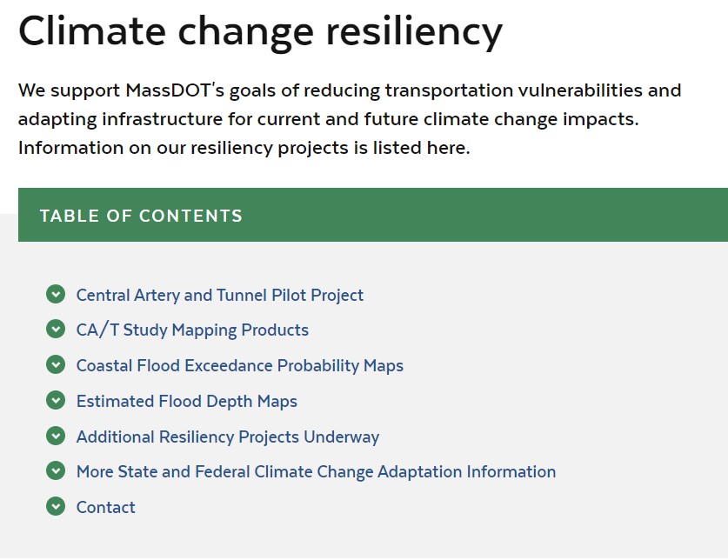
Task: Click the chevron icon next to CA/T Study
Action: tap(56, 330)
